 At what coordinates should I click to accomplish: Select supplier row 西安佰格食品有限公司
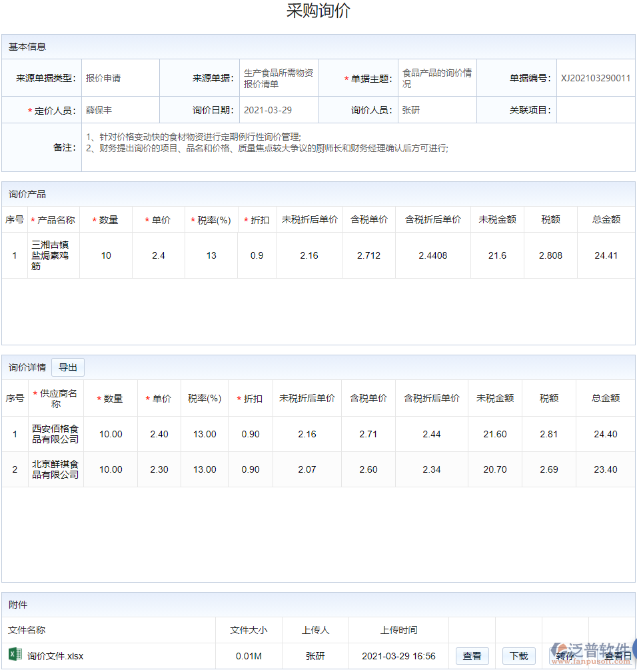55,434
